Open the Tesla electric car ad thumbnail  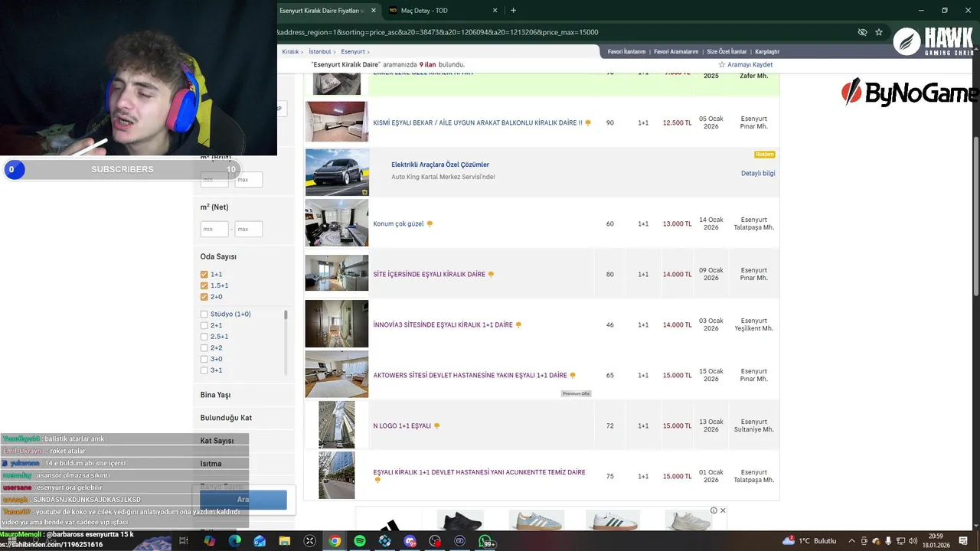337,172
